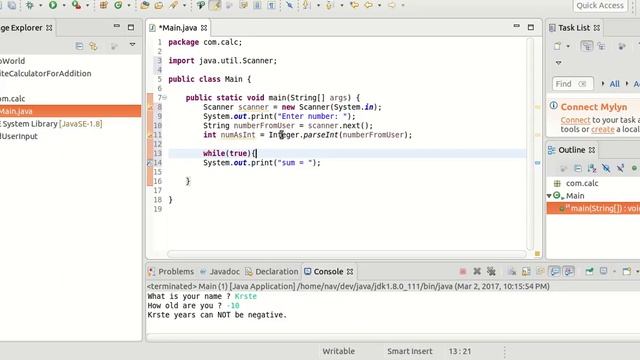Run the program with green Run button
The height and width of the screenshot is (360, 640).
click(53, 5)
